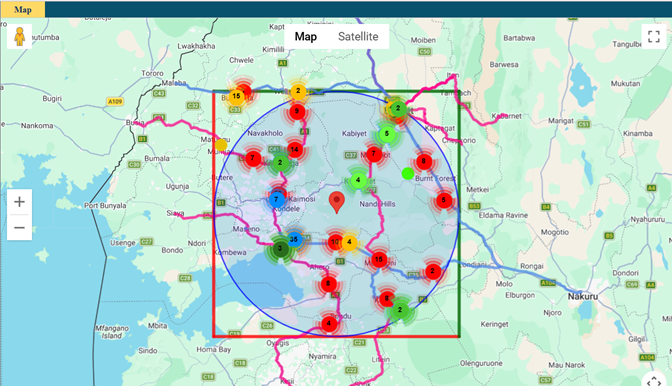Open red cluster 8 near Burnt Forest

424,162
